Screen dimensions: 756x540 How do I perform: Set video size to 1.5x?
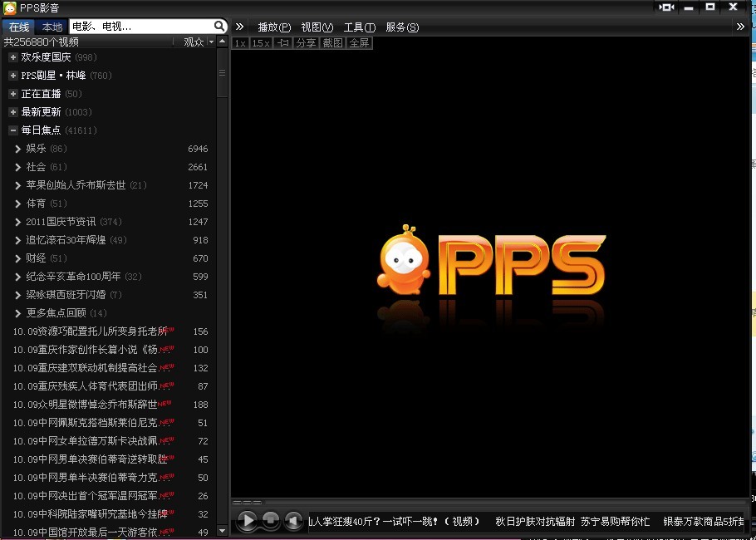click(x=261, y=42)
